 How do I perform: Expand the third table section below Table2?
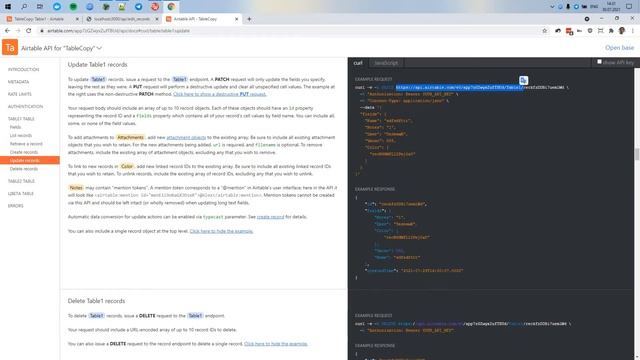[21, 194]
